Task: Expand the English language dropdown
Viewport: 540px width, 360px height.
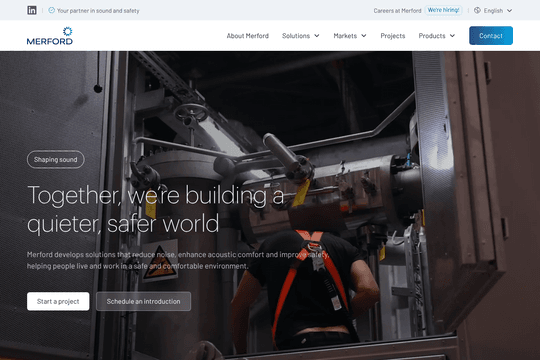Action: tap(498, 11)
